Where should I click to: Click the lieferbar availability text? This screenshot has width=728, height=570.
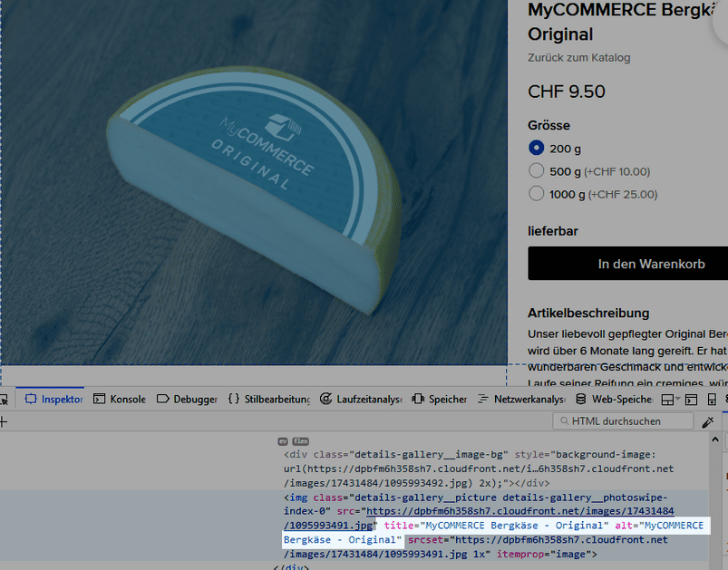[552, 231]
